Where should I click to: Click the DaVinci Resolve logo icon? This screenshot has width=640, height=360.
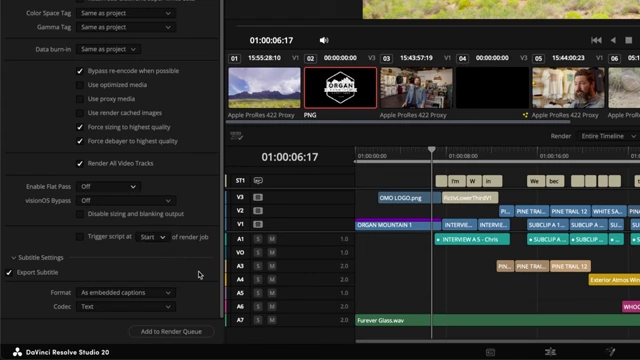pyautogui.click(x=17, y=352)
